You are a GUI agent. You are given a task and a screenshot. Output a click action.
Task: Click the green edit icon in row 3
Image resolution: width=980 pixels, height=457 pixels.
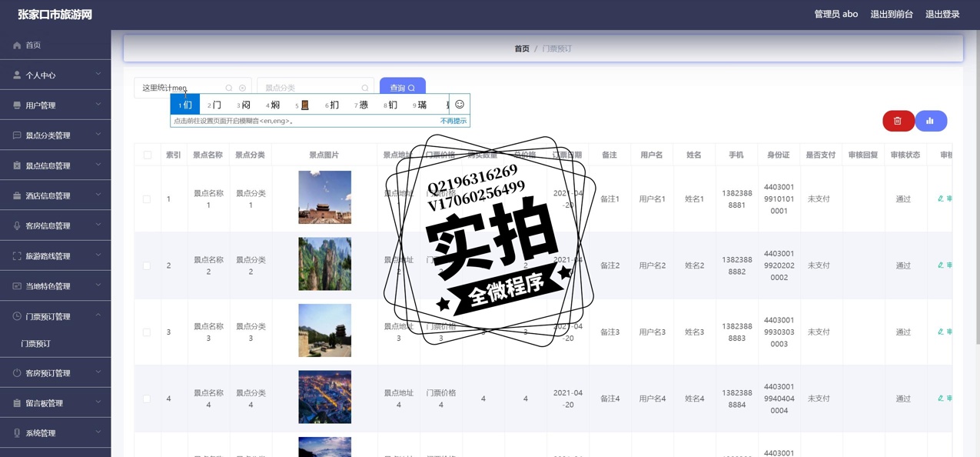click(941, 332)
